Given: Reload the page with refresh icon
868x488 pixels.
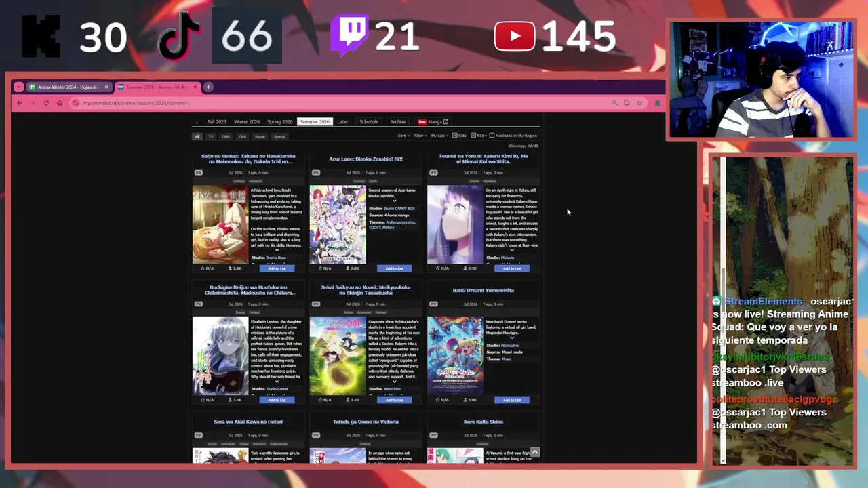Looking at the screenshot, I should pos(46,103).
